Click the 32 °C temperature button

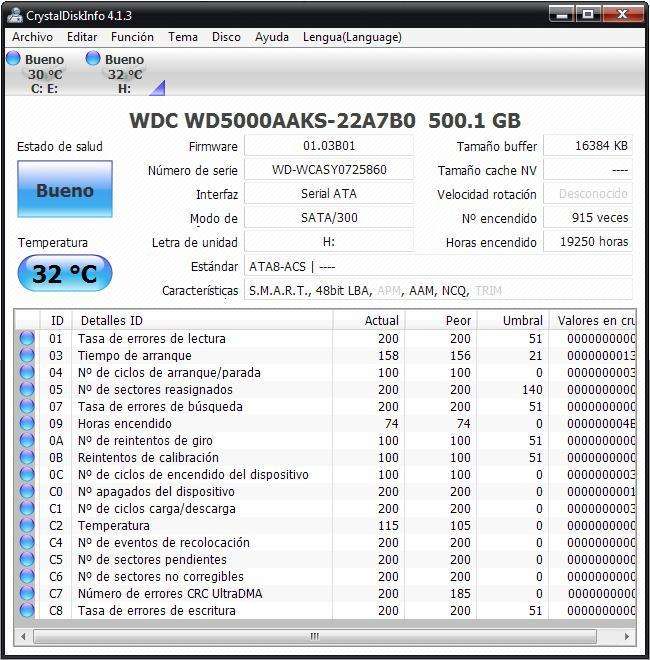tap(65, 273)
